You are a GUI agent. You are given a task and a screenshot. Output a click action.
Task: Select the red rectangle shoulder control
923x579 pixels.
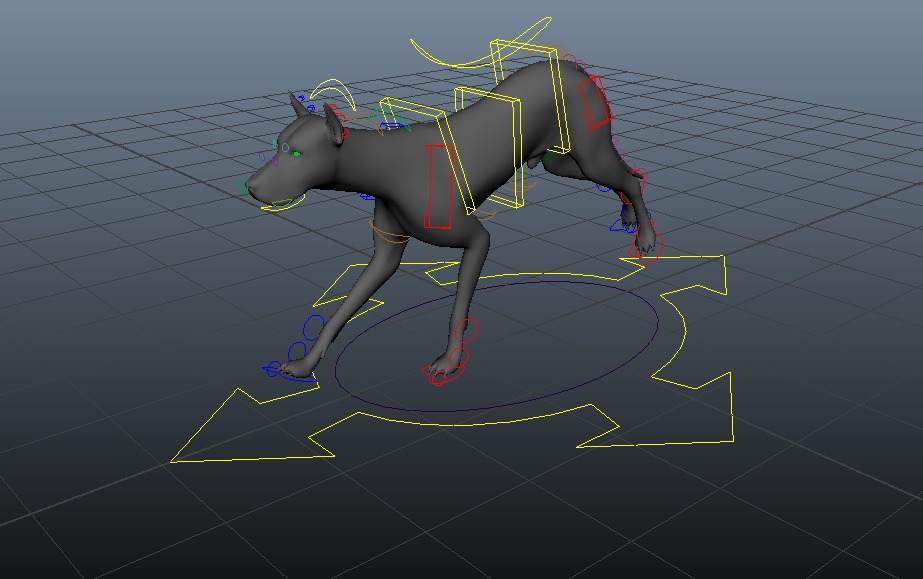439,186
